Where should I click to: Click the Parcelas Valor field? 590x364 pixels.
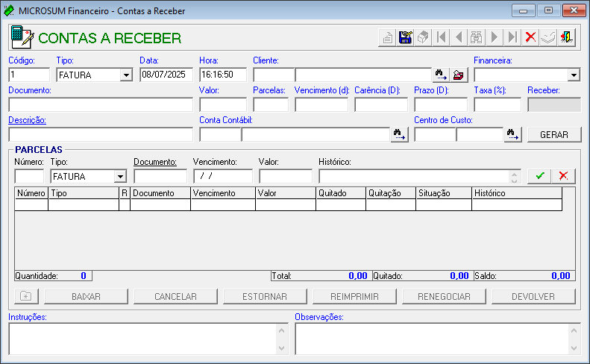[285, 176]
